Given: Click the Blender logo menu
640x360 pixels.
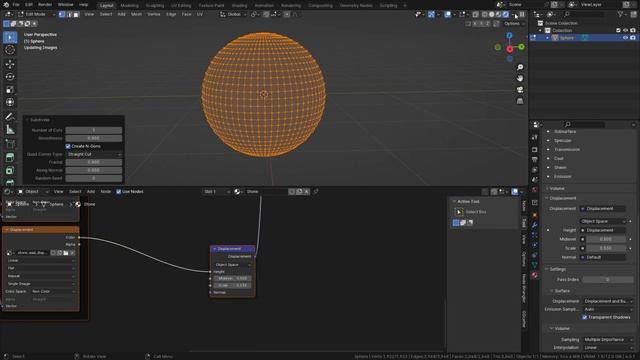Looking at the screenshot, I should click(x=6, y=5).
